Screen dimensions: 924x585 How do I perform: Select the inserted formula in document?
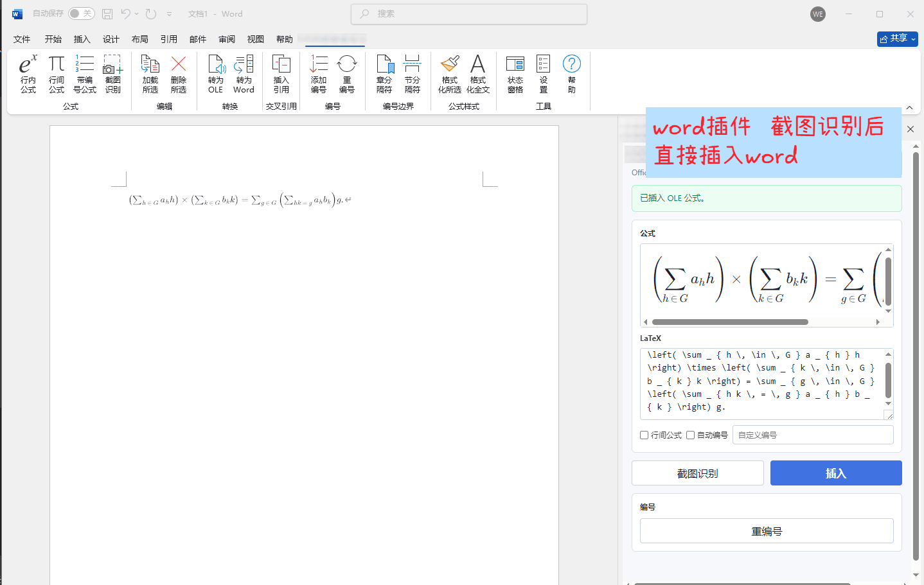click(x=236, y=200)
